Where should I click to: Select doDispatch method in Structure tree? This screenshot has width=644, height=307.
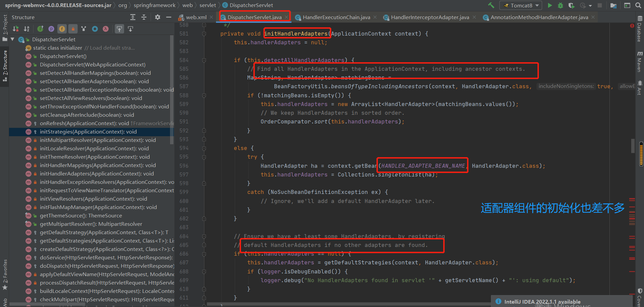107,266
